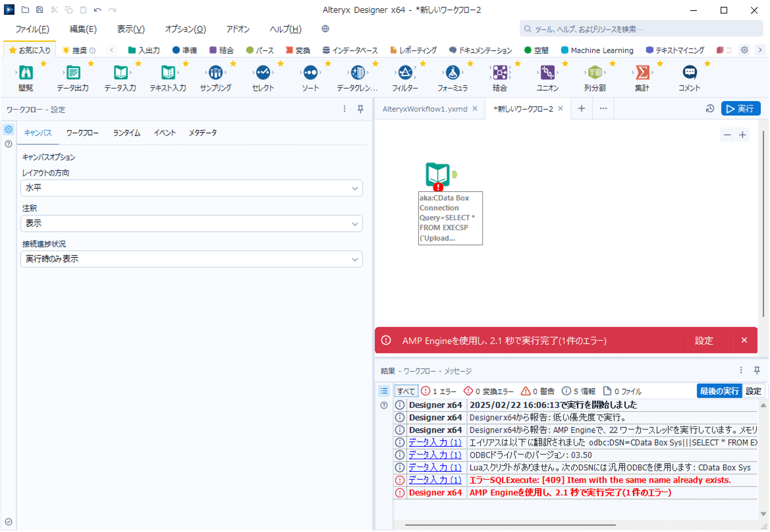Click the palette settings gear icon
The height and width of the screenshot is (532, 770).
point(745,50)
